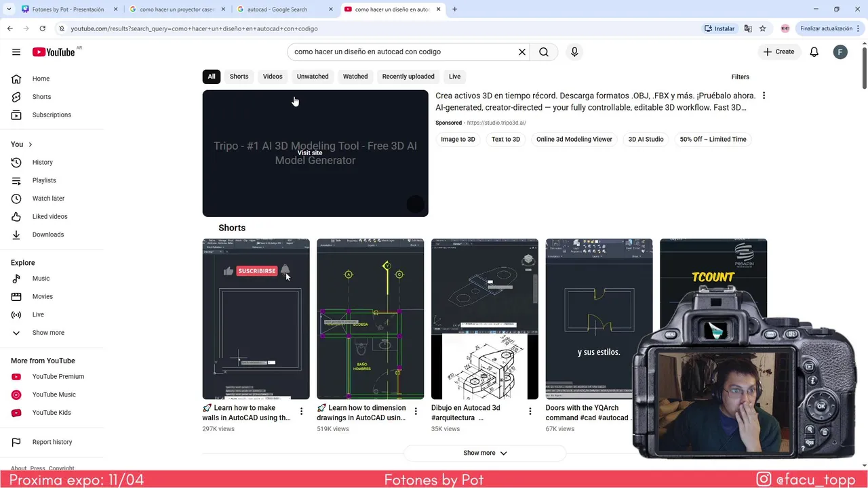Go to the YouTube logo home page
868x488 pixels.
[x=54, y=52]
